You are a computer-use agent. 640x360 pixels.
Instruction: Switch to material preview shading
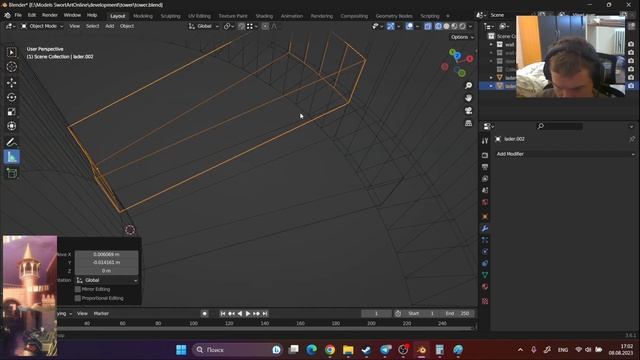tap(454, 26)
